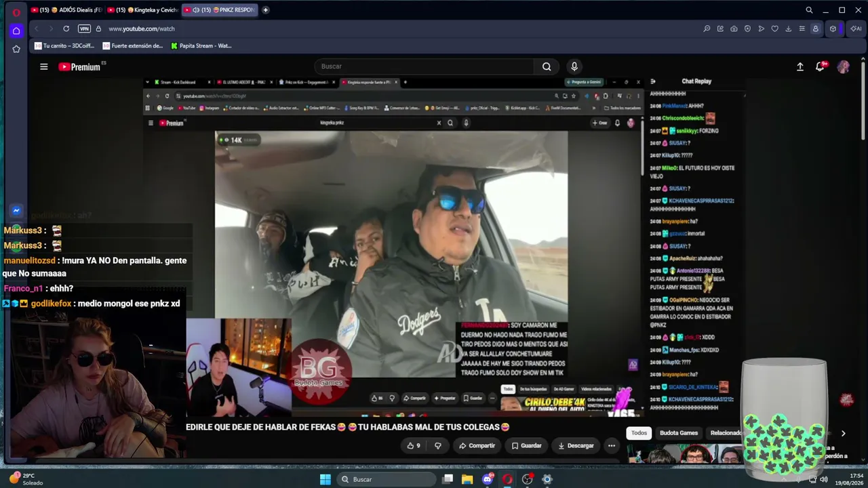Open Opera home workspace icon in sidebar

coord(16,30)
